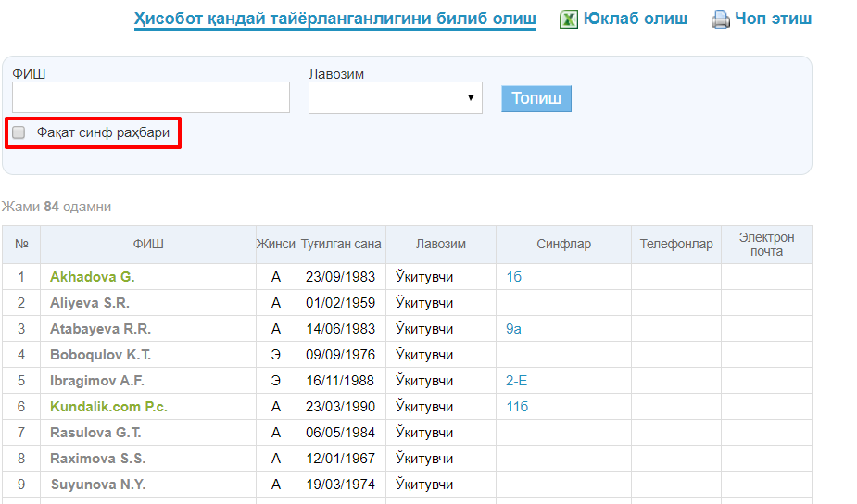Viewport: 857px width, 504px height.
Task: Click the 'Юклаб олиш' download link
Action: 635,19
